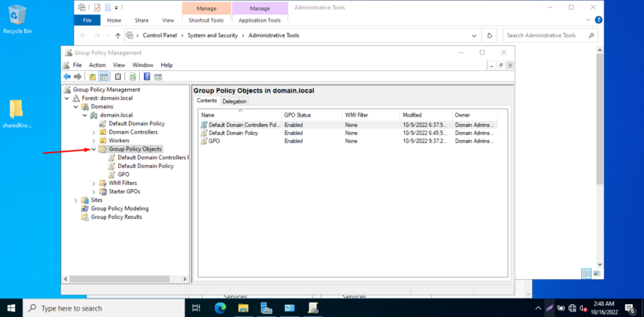Collapse the Forest: domain.local node
This screenshot has width=644, height=317.
click(x=67, y=98)
